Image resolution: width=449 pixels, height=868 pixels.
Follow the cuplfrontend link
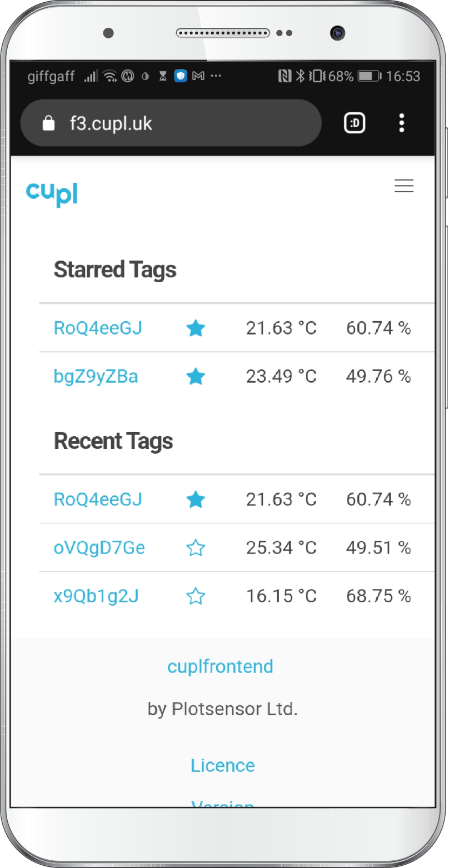[x=221, y=666]
